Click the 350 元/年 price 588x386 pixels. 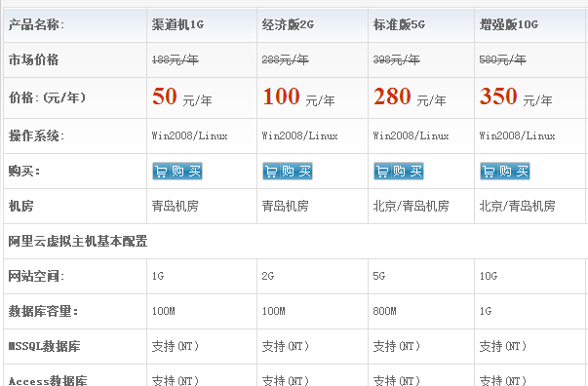[x=516, y=97]
